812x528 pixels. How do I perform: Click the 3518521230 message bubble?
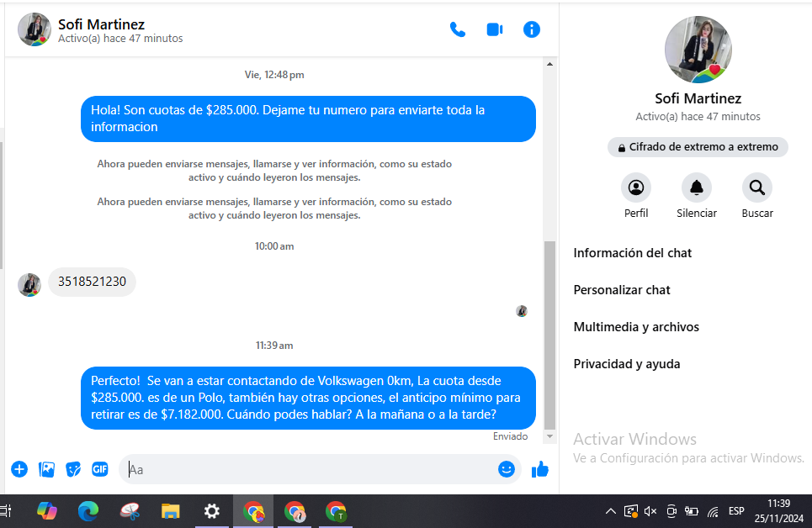coord(93,282)
